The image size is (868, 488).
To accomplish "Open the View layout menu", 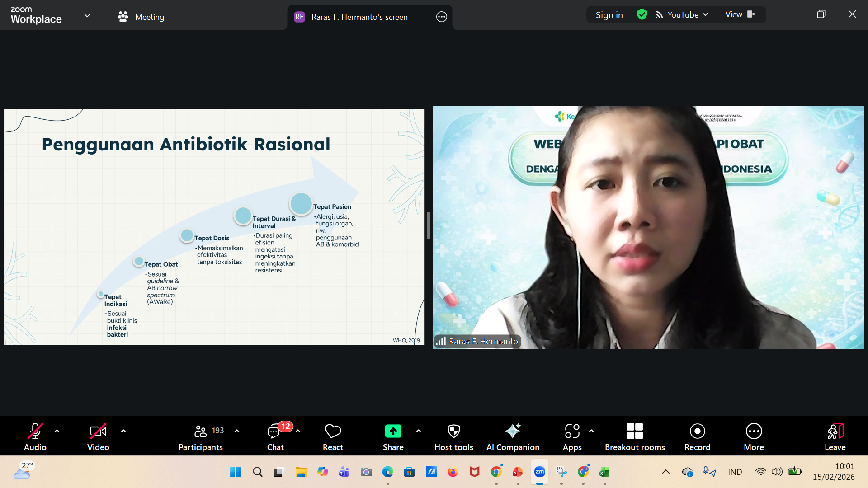I will click(740, 15).
